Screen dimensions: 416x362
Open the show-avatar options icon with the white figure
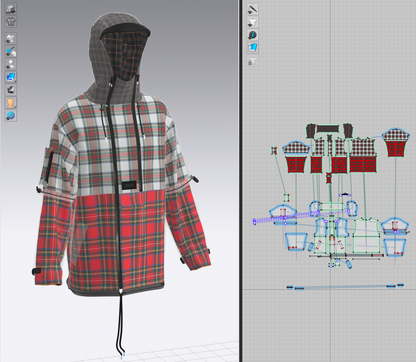coord(11,64)
